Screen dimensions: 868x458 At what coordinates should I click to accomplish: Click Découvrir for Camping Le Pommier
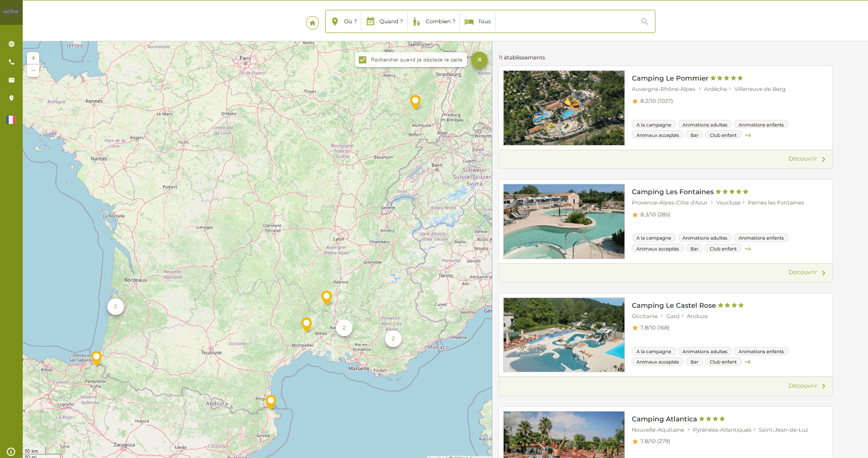click(x=807, y=159)
